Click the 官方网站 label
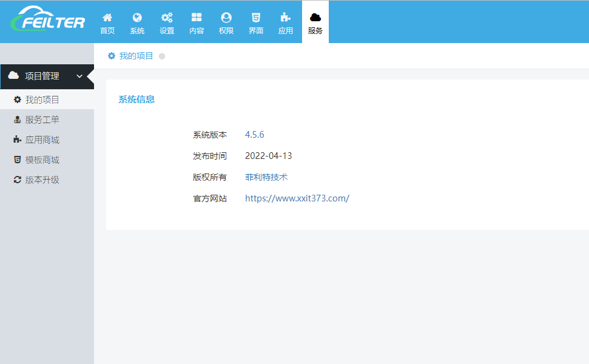 pyautogui.click(x=210, y=198)
